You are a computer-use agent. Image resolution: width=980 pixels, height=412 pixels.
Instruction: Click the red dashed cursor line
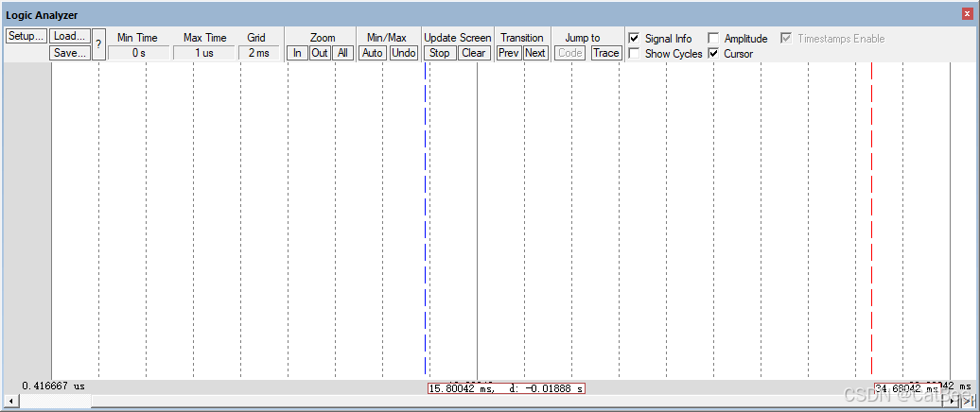tap(871, 218)
